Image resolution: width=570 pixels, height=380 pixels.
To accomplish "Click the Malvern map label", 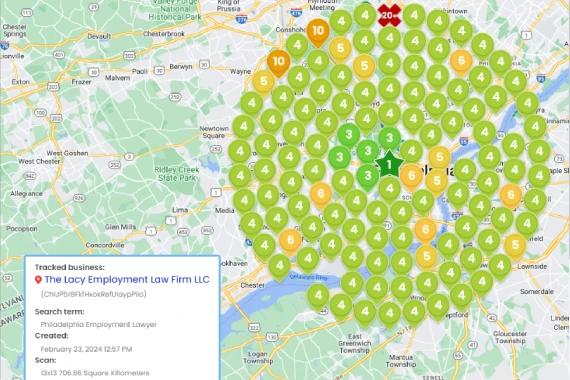I will [x=117, y=78].
